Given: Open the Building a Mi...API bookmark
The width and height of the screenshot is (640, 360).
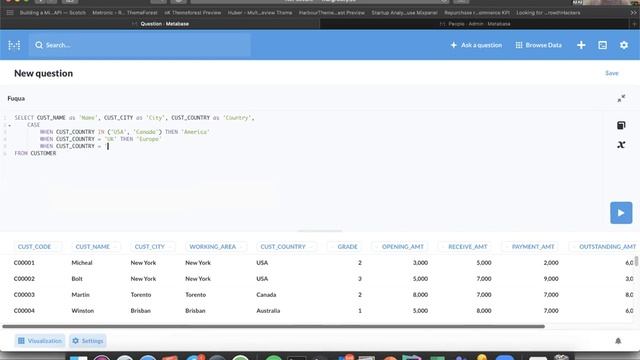Looking at the screenshot, I should click(53, 13).
